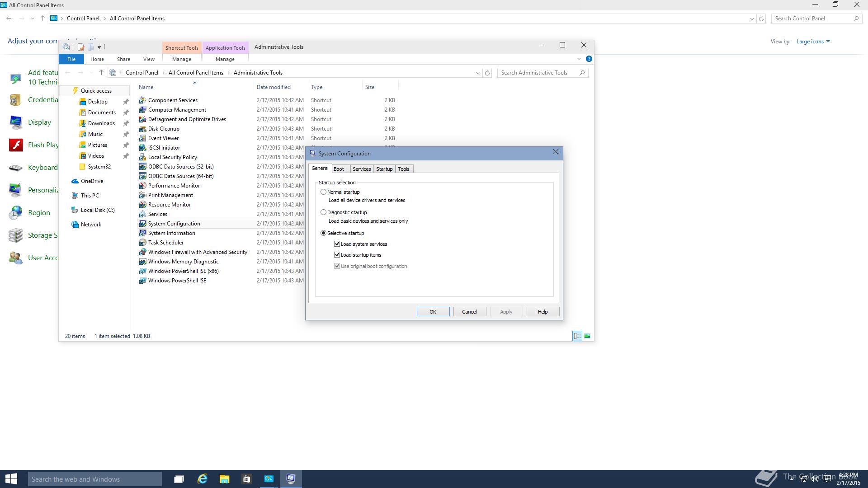Expand the Administrative Tools address bar history dropdown
Image resolution: width=868 pixels, height=488 pixels.
click(x=478, y=73)
